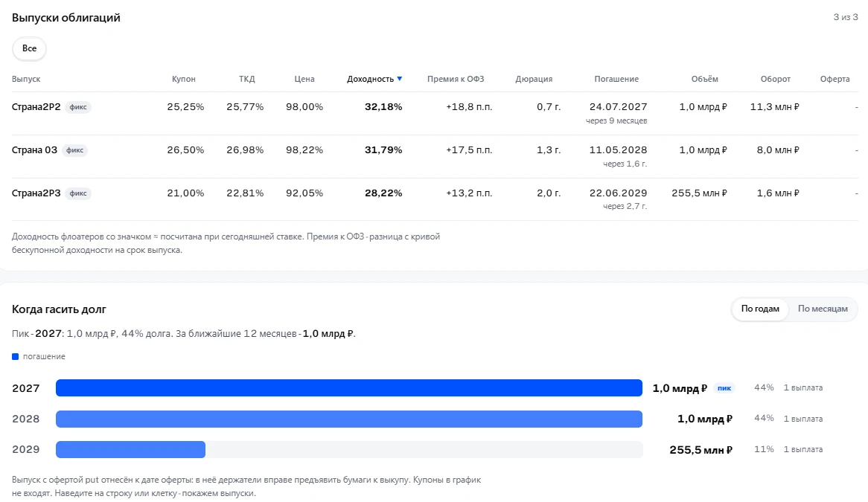Click yield value 32,18%
Image resolution: width=868 pixels, height=502 pixels.
(383, 106)
